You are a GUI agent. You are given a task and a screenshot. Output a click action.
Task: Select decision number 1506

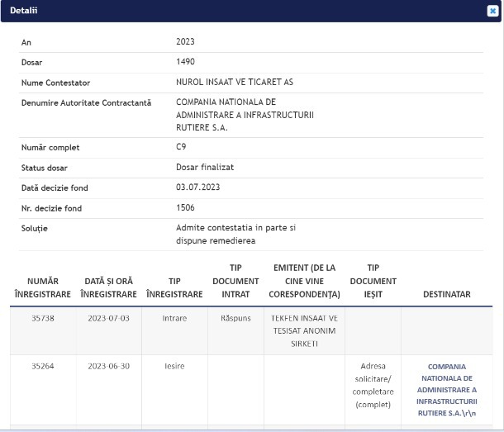click(x=185, y=207)
